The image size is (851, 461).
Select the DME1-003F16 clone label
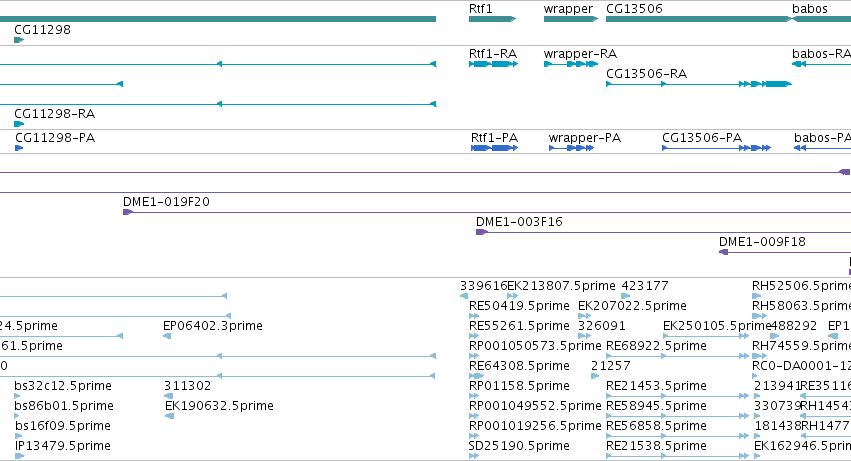519,222
